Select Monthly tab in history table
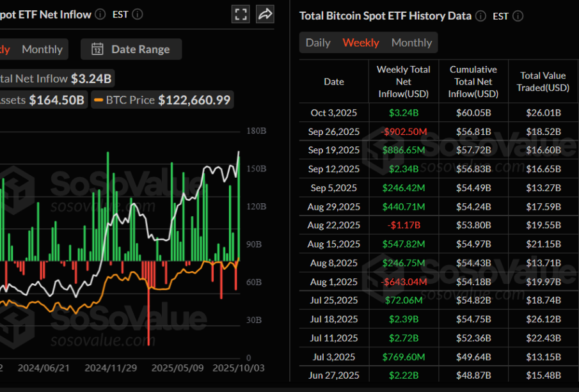Screen dimensions: 579x392 (x=411, y=43)
